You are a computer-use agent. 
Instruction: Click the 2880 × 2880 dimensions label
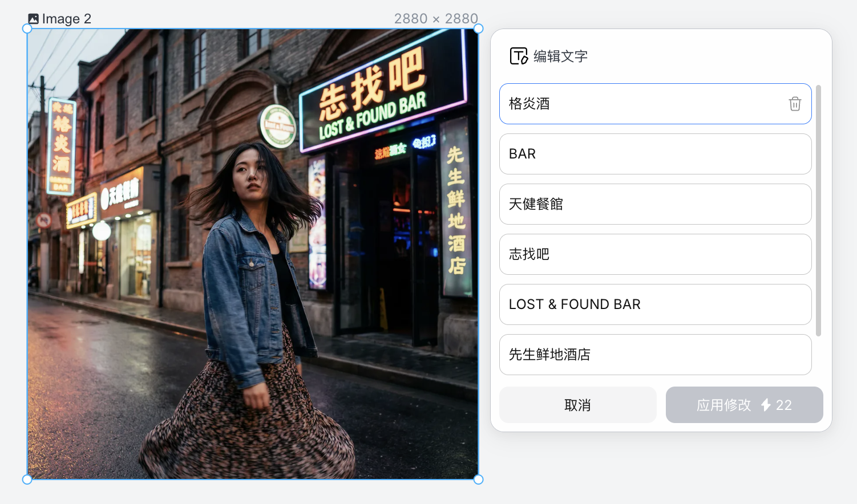(x=435, y=19)
